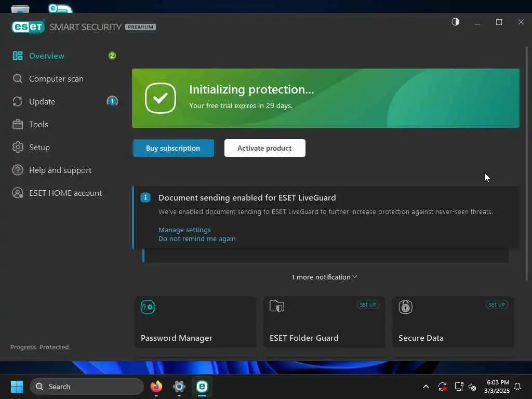Click the Computer scan magnifier icon
This screenshot has height=399, width=532.
(18, 79)
